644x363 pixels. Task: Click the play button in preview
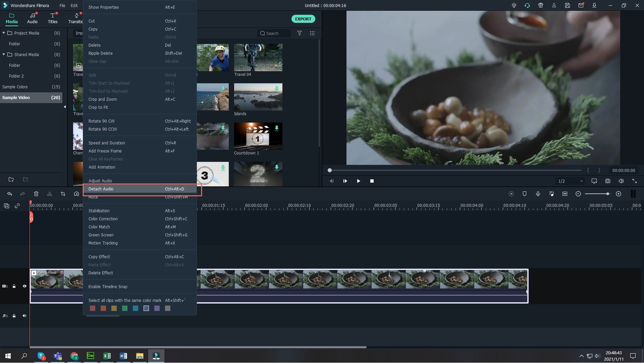pyautogui.click(x=358, y=181)
